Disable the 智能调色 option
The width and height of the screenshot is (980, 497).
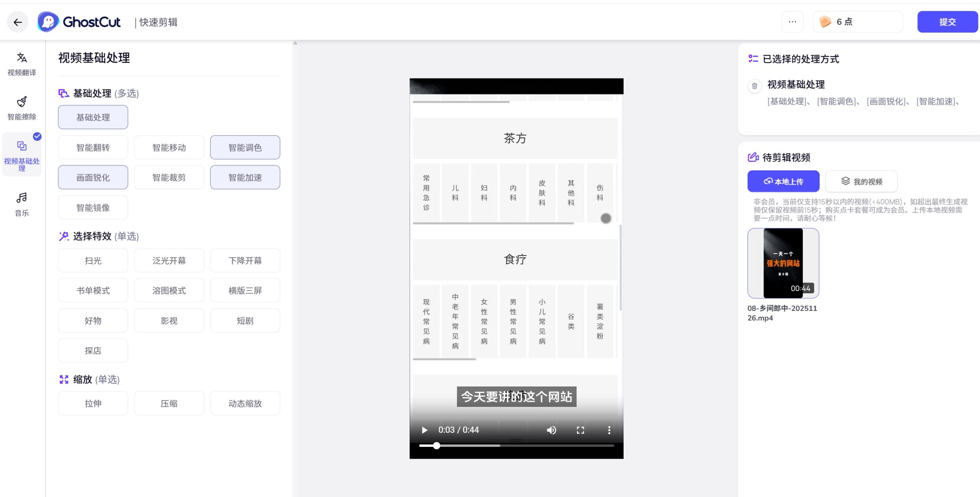(245, 147)
